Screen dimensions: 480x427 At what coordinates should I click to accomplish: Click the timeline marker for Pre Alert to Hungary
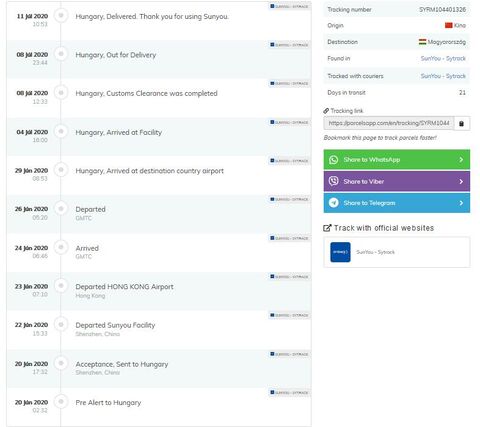pyautogui.click(x=61, y=401)
